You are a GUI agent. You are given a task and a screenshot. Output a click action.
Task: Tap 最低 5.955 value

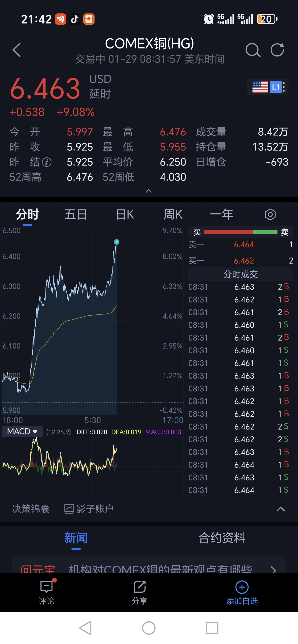click(x=173, y=147)
